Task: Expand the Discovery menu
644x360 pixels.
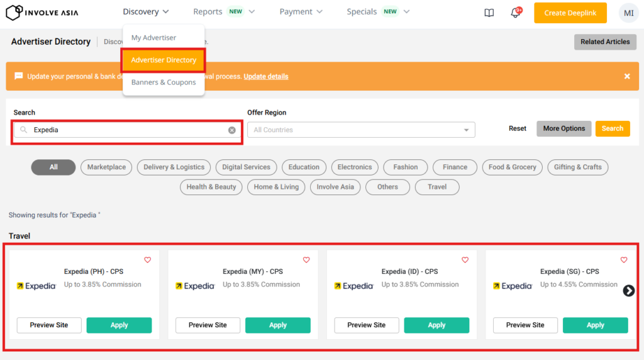Action: (146, 12)
